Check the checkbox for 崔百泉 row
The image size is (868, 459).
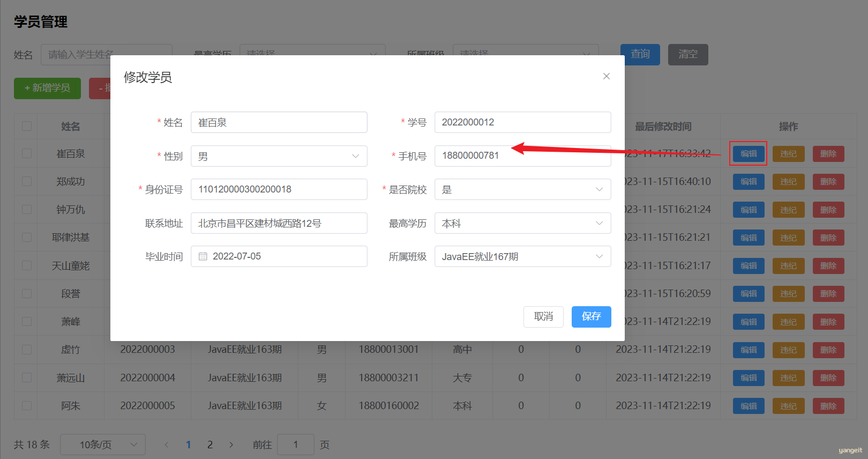(27, 153)
